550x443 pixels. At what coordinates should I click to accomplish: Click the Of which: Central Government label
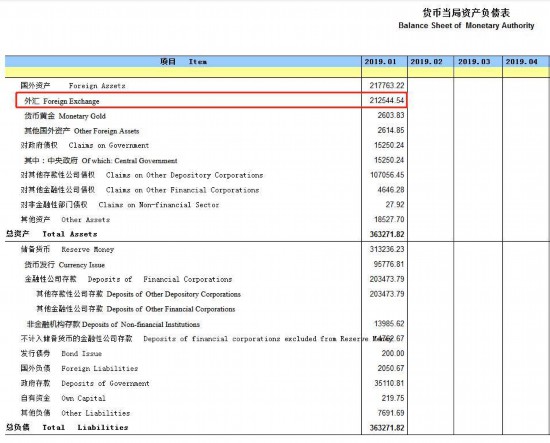click(101, 161)
